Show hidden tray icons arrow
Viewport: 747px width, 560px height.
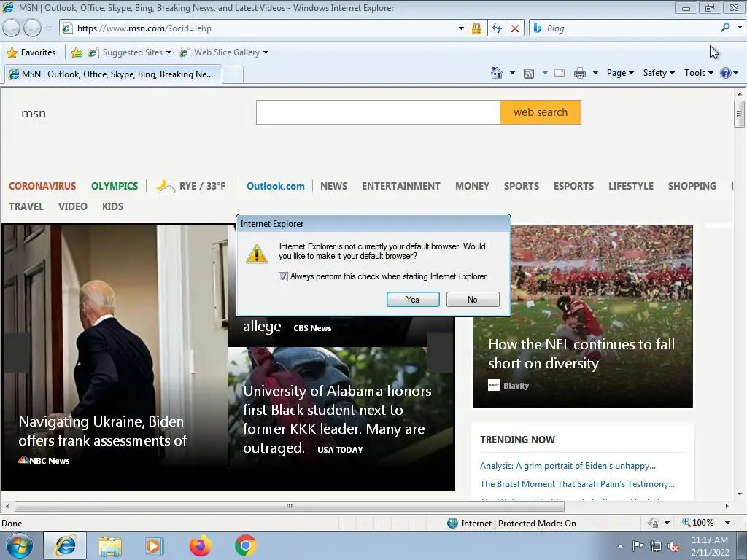click(620, 546)
